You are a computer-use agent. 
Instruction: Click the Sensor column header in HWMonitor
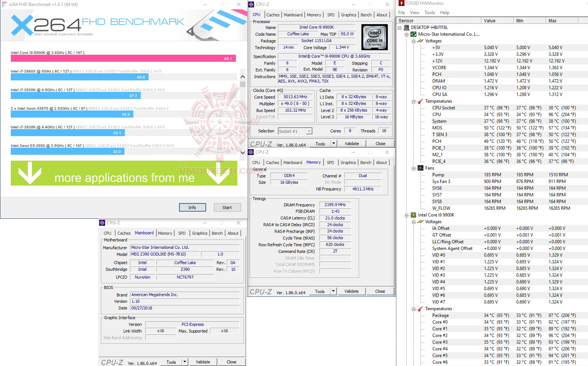[439, 21]
